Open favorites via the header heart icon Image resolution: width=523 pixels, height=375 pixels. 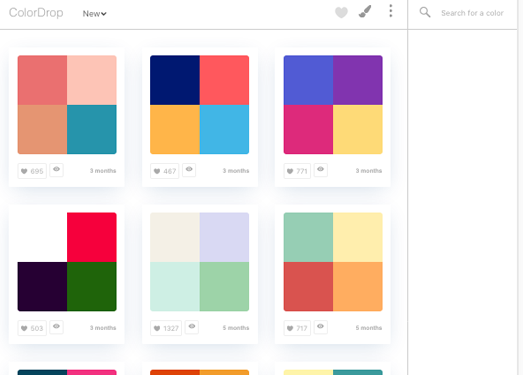point(341,12)
